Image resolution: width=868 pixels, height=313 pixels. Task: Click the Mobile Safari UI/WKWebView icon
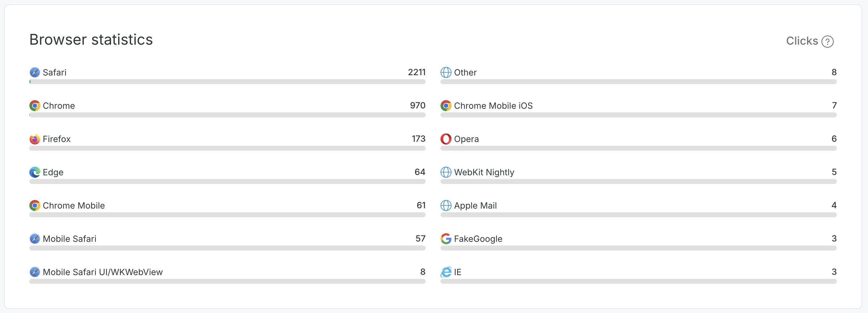(x=35, y=272)
